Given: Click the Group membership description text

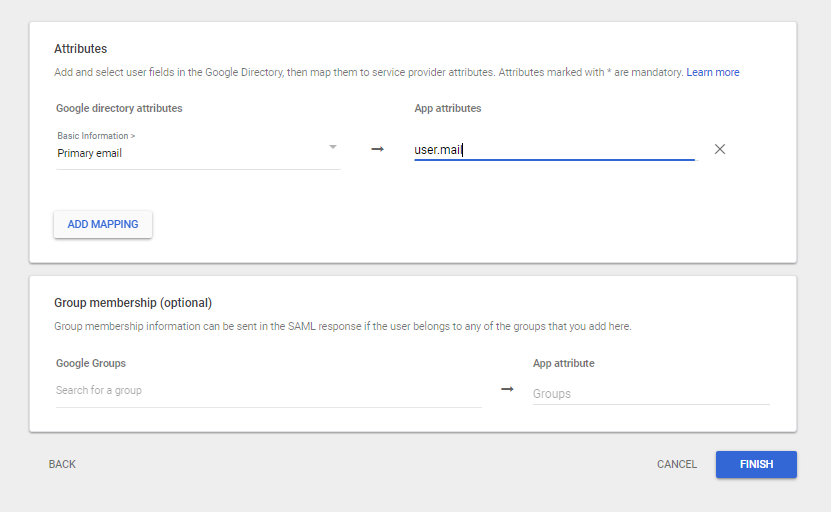Looking at the screenshot, I should pyautogui.click(x=342, y=326).
